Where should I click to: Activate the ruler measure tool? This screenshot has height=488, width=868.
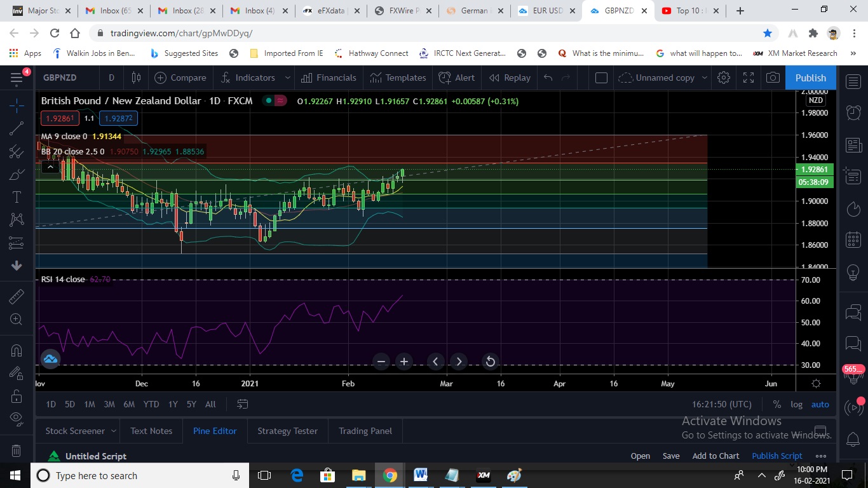click(17, 296)
